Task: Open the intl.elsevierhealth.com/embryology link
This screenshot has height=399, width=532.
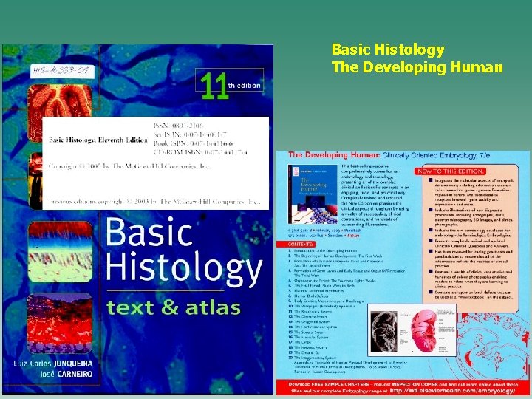Action: click(x=452, y=391)
